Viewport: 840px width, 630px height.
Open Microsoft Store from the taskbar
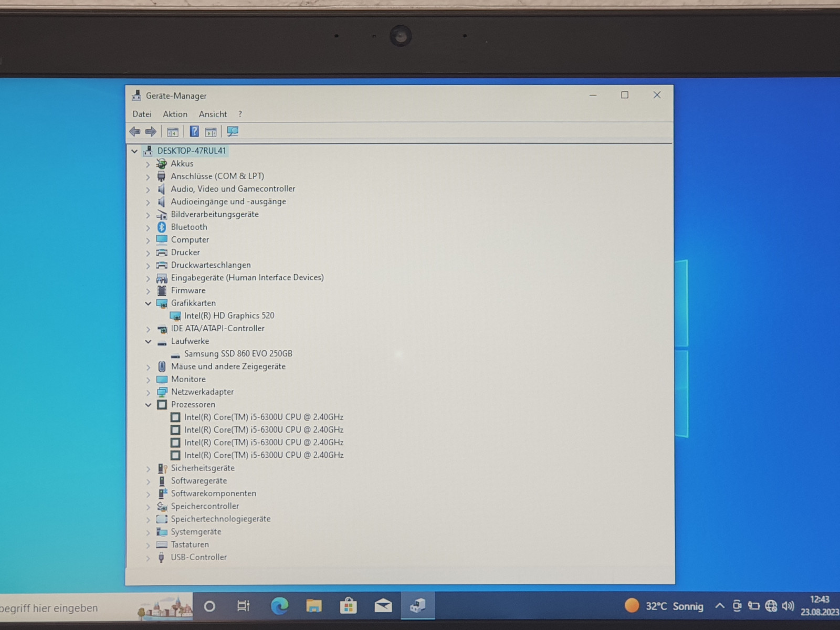tap(348, 606)
